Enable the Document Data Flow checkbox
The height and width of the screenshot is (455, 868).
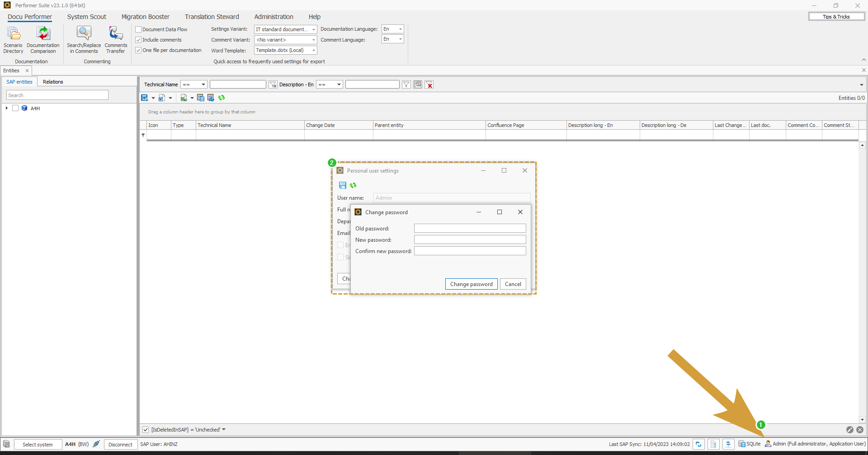[x=139, y=29]
